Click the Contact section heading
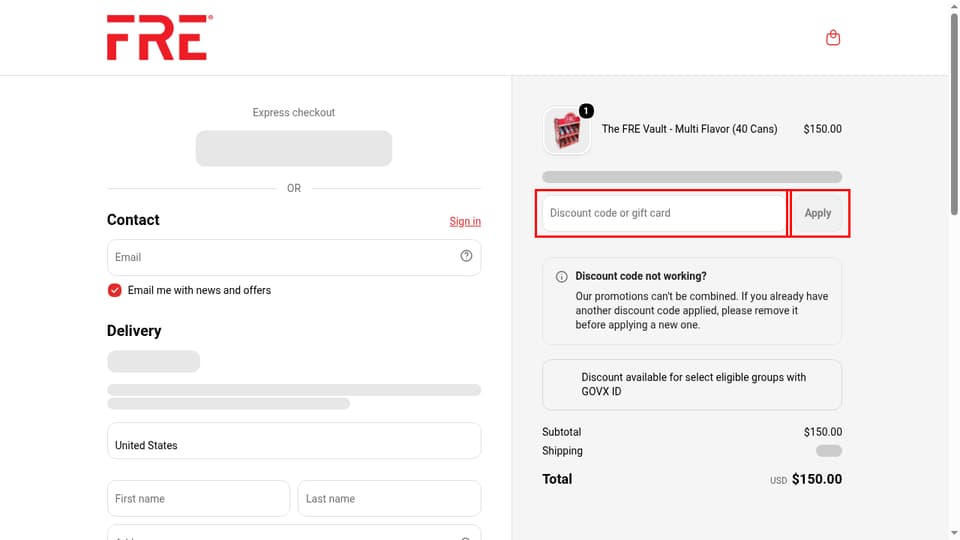 click(x=133, y=220)
